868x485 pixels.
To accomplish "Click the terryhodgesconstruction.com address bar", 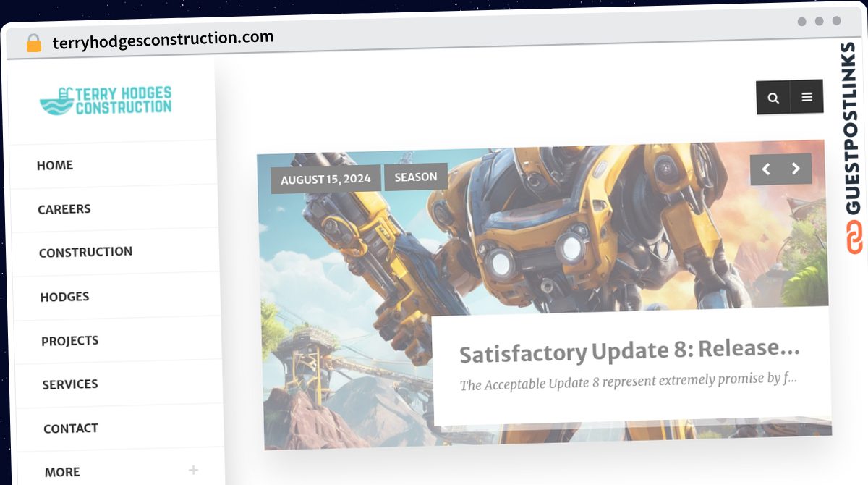I will click(x=163, y=40).
